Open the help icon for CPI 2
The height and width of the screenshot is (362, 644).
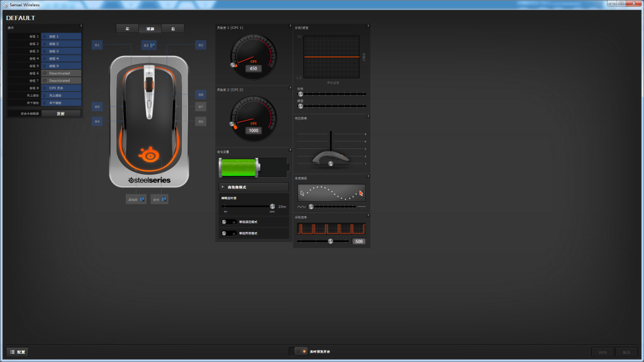[291, 88]
